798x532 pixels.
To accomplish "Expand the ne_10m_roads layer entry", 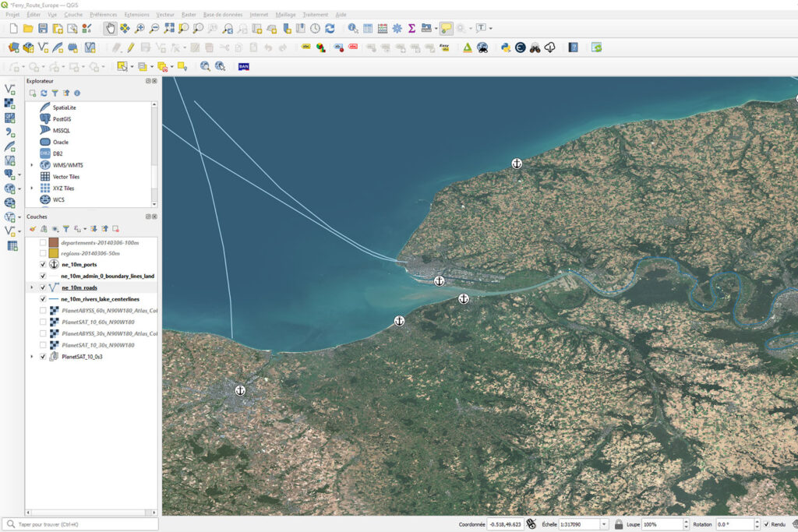I will pos(32,287).
